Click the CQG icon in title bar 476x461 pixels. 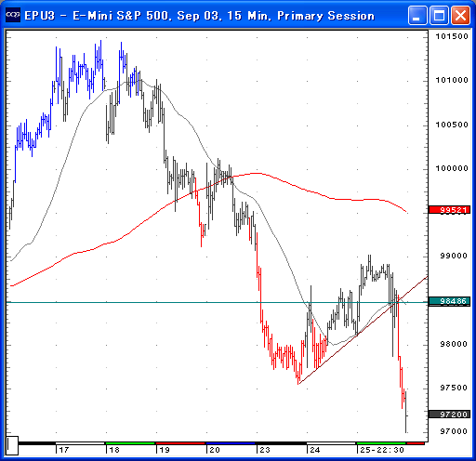[13, 15]
